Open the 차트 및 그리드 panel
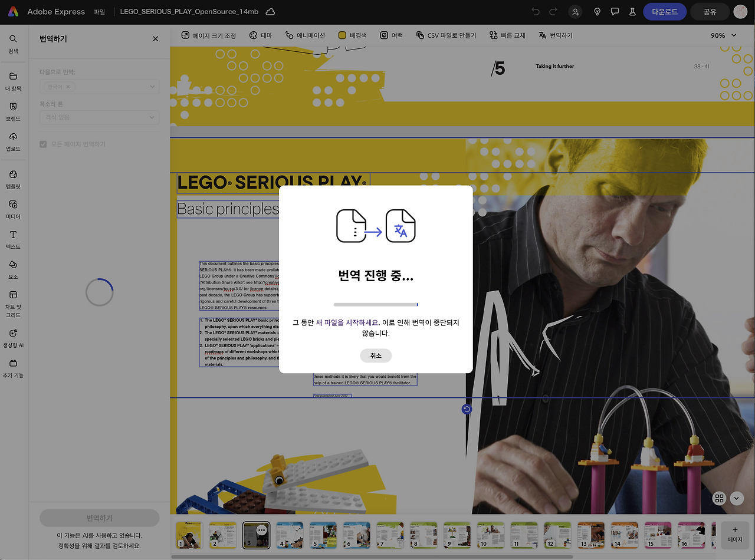The height and width of the screenshot is (560, 755). pos(13,303)
